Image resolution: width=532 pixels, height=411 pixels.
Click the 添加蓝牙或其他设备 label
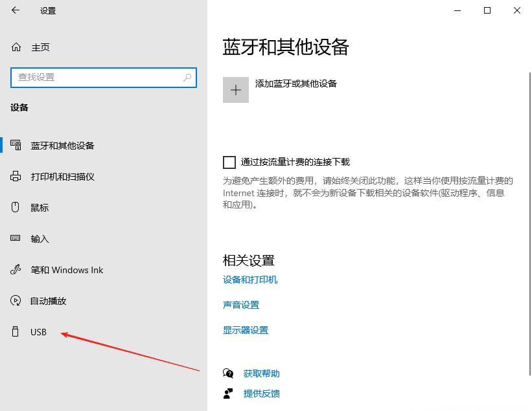pos(296,83)
